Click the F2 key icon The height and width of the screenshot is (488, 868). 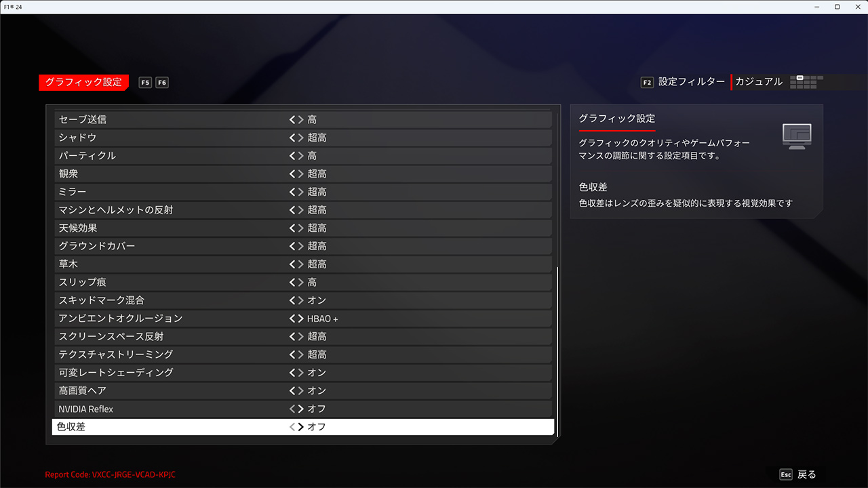[647, 83]
